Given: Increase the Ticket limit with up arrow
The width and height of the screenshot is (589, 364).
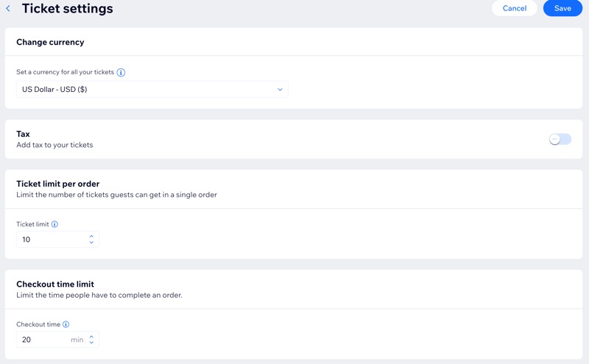Looking at the screenshot, I should (x=91, y=236).
